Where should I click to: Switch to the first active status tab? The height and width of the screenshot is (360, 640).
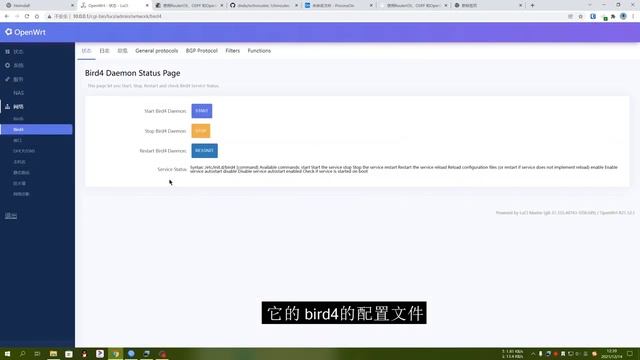click(x=87, y=51)
